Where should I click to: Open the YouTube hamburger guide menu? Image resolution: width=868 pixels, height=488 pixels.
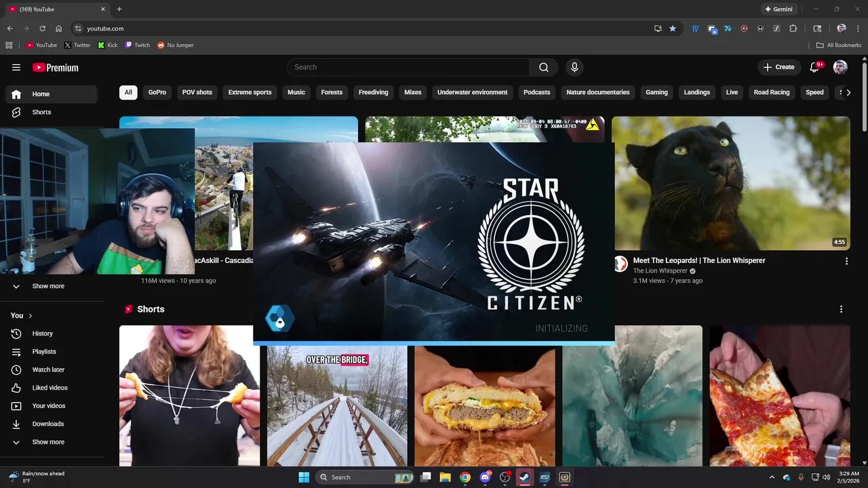[16, 67]
